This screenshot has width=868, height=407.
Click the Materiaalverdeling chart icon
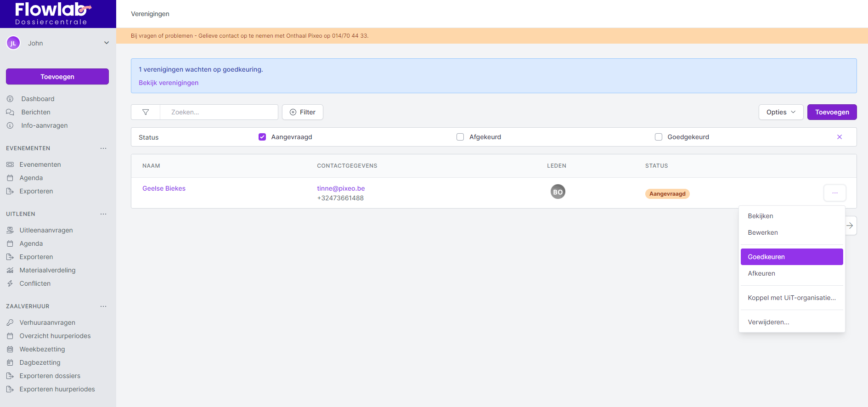coord(10,270)
